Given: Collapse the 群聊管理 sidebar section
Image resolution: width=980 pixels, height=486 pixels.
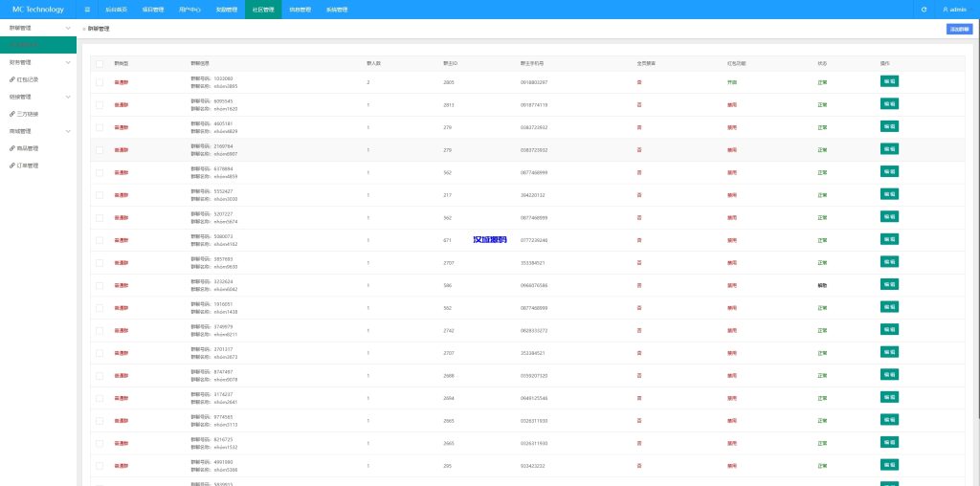Looking at the screenshot, I should click(x=67, y=28).
